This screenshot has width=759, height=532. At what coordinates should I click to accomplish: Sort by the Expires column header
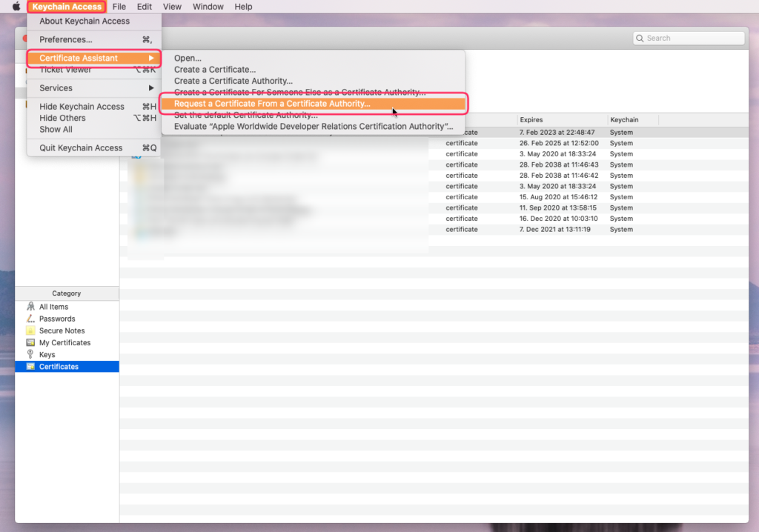click(x=562, y=119)
